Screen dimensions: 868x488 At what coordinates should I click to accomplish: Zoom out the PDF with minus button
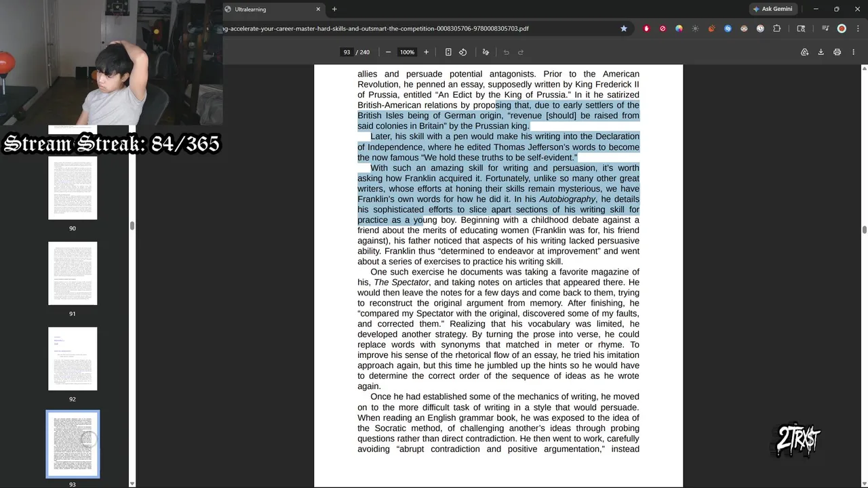388,52
